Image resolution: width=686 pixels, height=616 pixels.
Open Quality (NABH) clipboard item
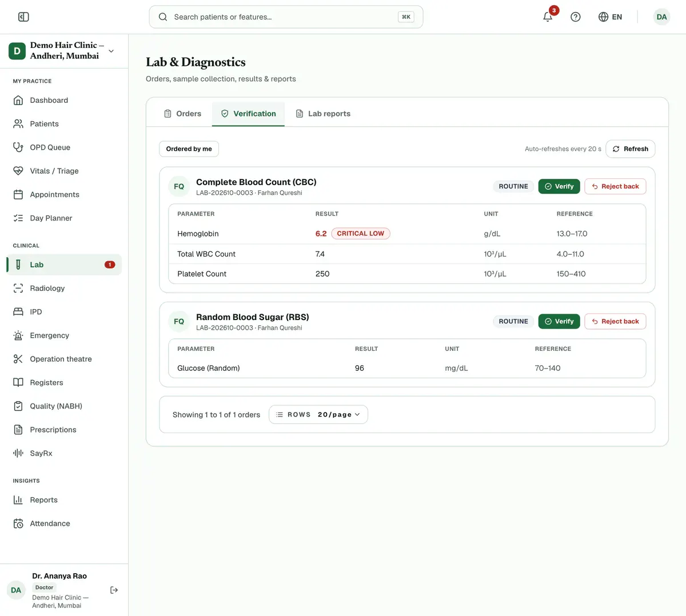(64, 406)
